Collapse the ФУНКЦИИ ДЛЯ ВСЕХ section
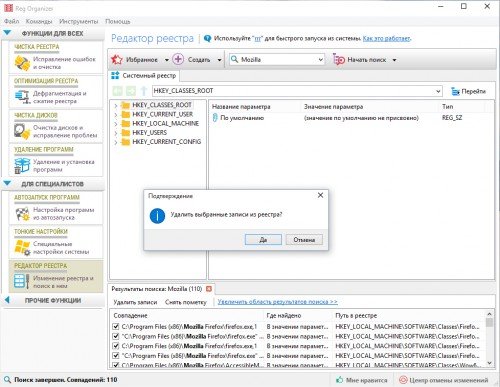Image resolution: width=500 pixels, height=387 pixels. point(7,33)
